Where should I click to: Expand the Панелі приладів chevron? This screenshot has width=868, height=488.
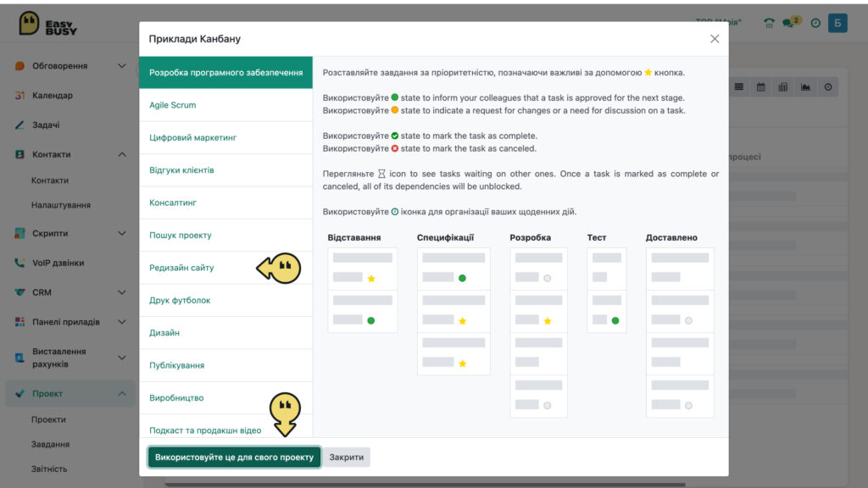[122, 322]
